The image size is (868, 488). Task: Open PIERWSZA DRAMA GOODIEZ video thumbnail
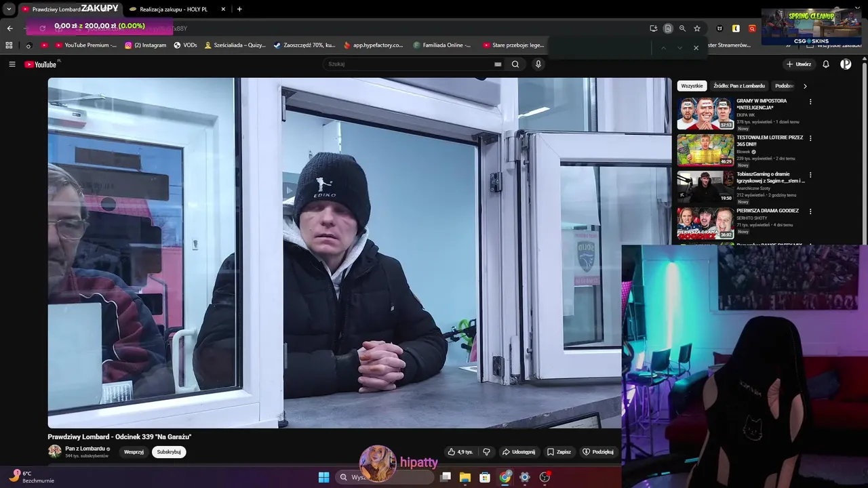pyautogui.click(x=705, y=224)
